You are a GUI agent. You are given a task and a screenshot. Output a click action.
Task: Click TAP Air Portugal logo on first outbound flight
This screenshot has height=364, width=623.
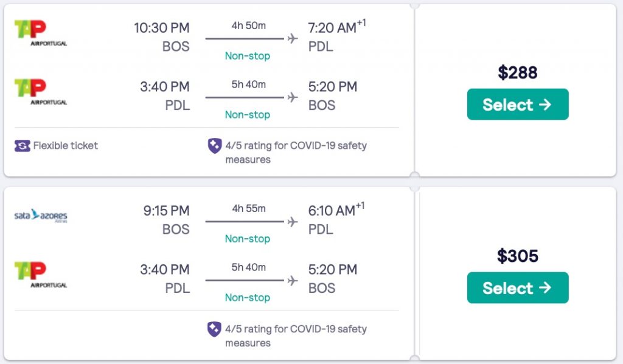pyautogui.click(x=40, y=33)
